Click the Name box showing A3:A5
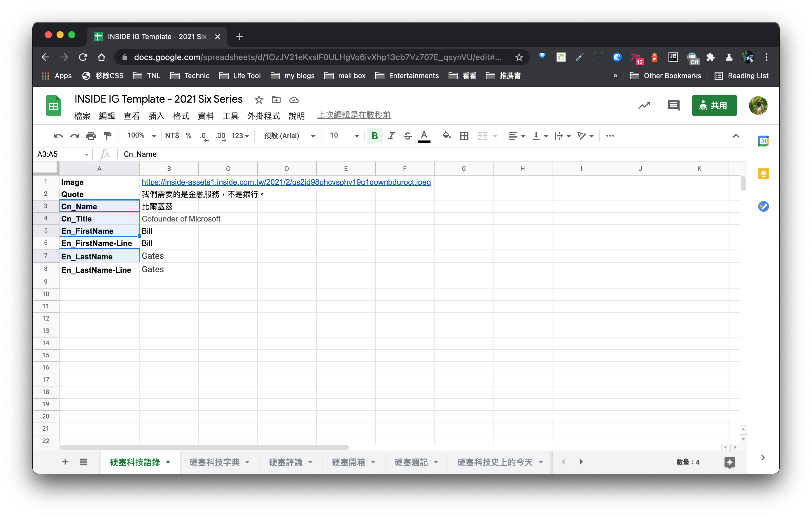This screenshot has height=517, width=812. point(63,154)
